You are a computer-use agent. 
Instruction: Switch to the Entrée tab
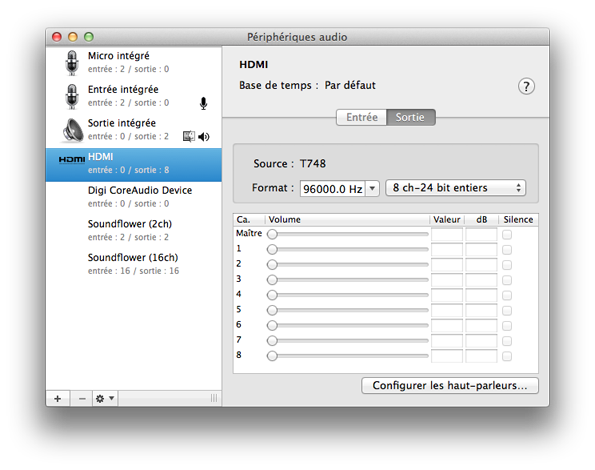click(362, 117)
